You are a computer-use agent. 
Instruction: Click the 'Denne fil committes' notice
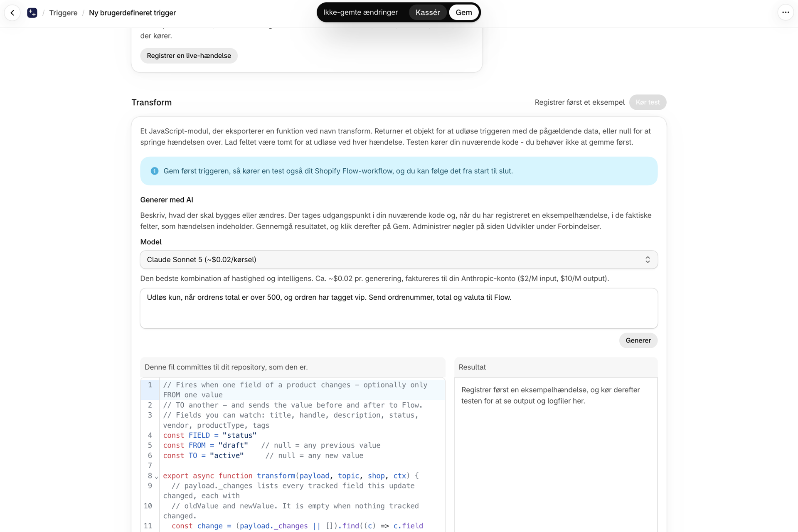click(226, 367)
